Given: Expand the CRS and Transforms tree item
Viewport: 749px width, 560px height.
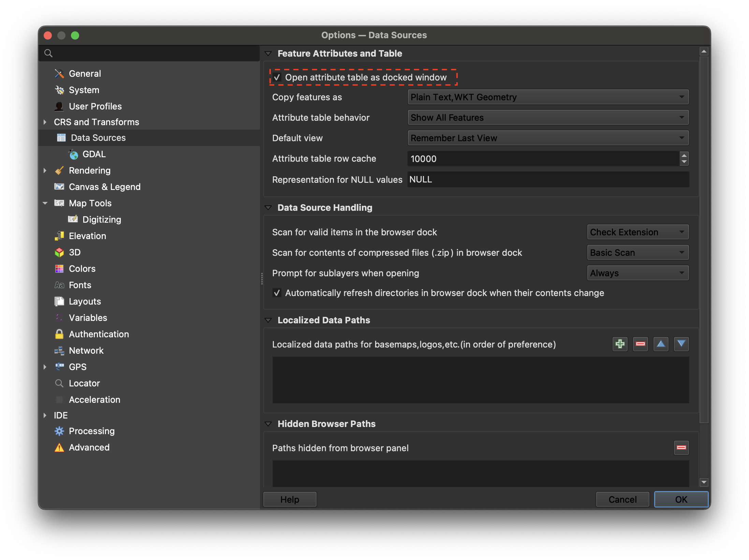Looking at the screenshot, I should [x=45, y=122].
